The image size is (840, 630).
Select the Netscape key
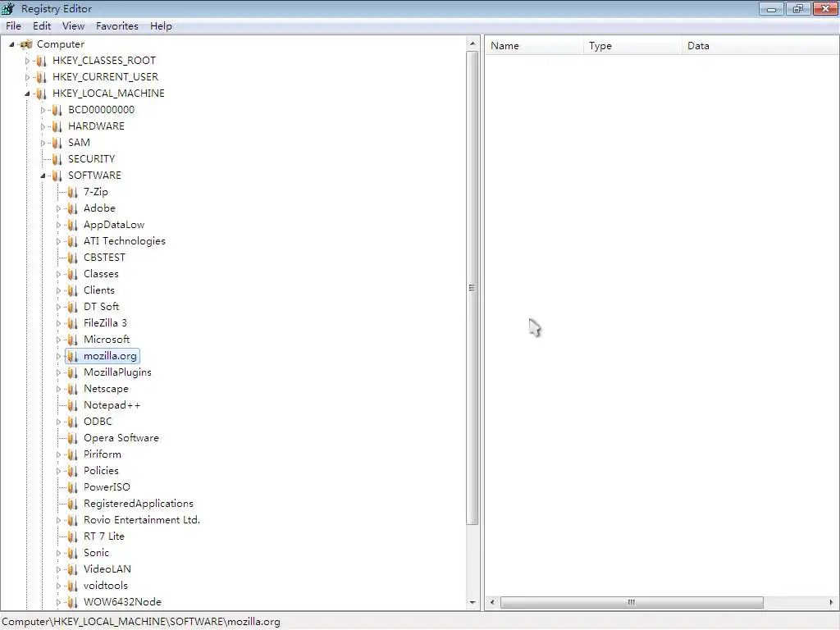point(106,389)
